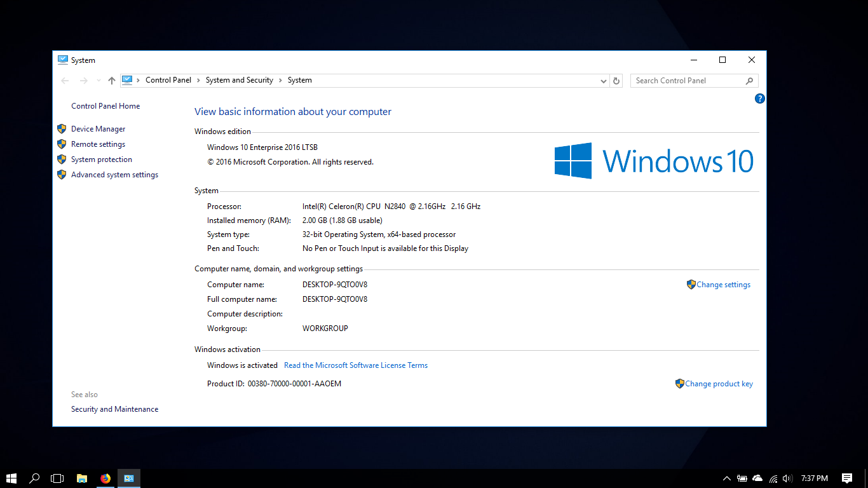Click the Microsoft Corporation copyright line
This screenshot has width=868, height=488.
pyautogui.click(x=290, y=162)
